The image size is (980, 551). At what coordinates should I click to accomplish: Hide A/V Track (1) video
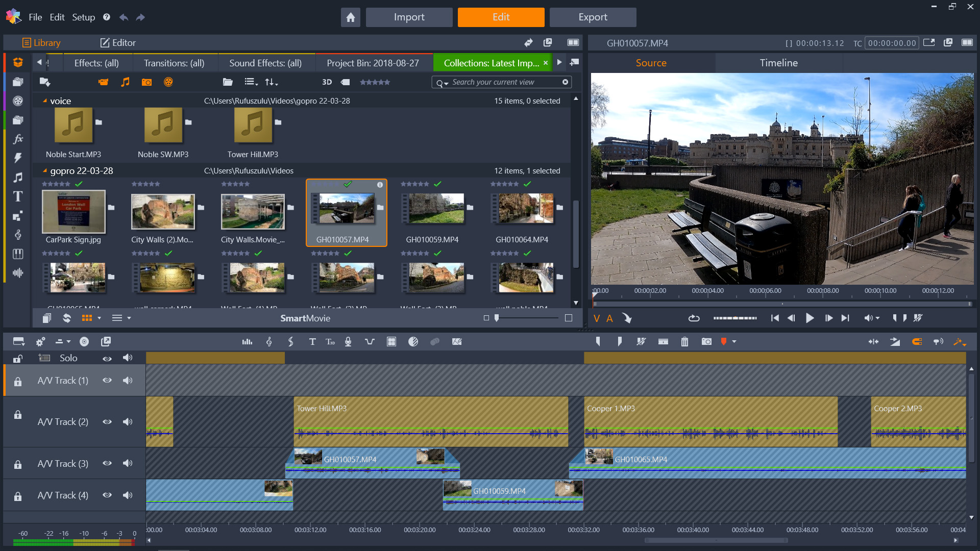click(107, 380)
